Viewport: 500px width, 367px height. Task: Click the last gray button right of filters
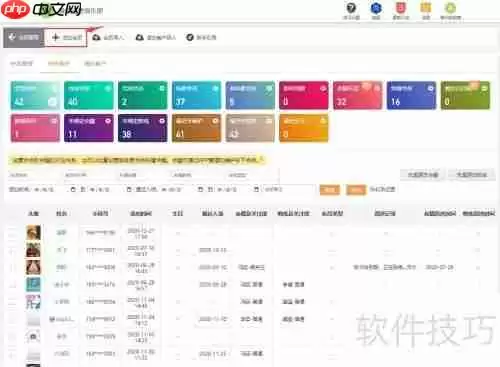471,175
